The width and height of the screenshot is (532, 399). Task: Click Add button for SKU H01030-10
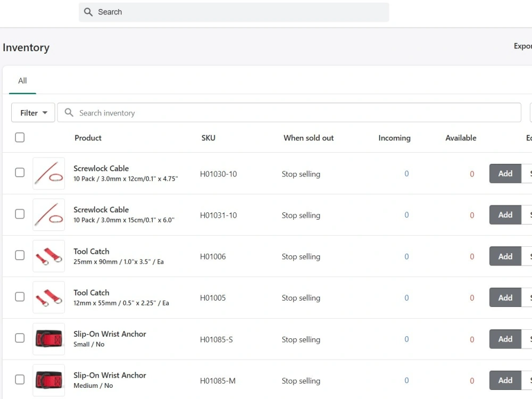coord(505,173)
